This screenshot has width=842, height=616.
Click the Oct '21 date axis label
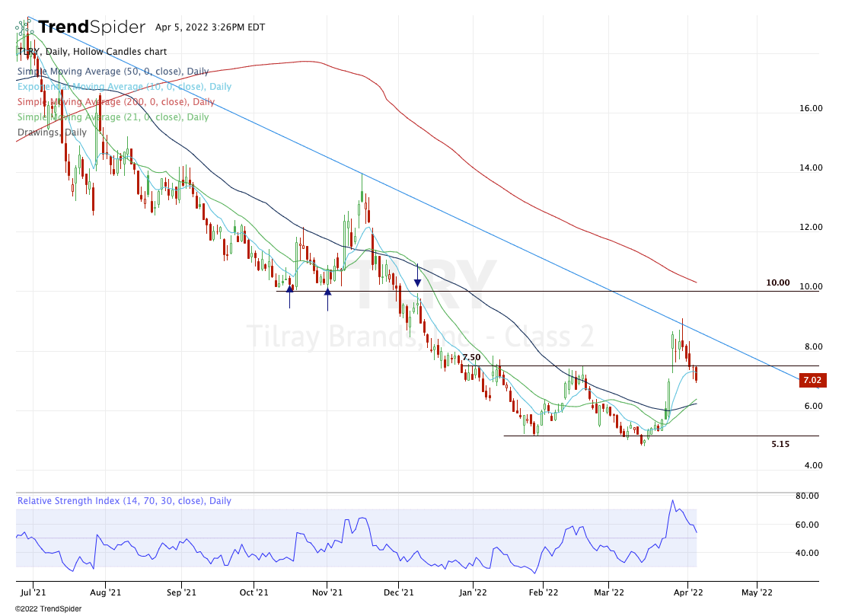tap(254, 592)
